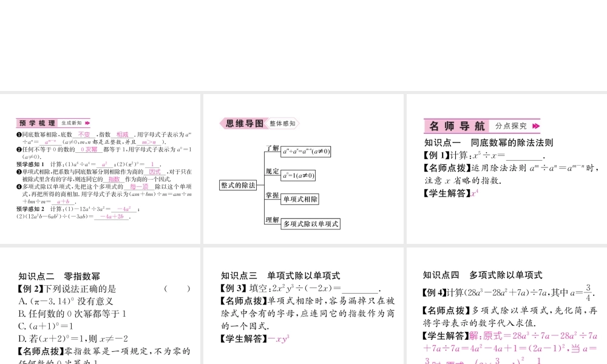607x364 pixels.
Task: Click the 理解 branch label
Action: [272, 220]
